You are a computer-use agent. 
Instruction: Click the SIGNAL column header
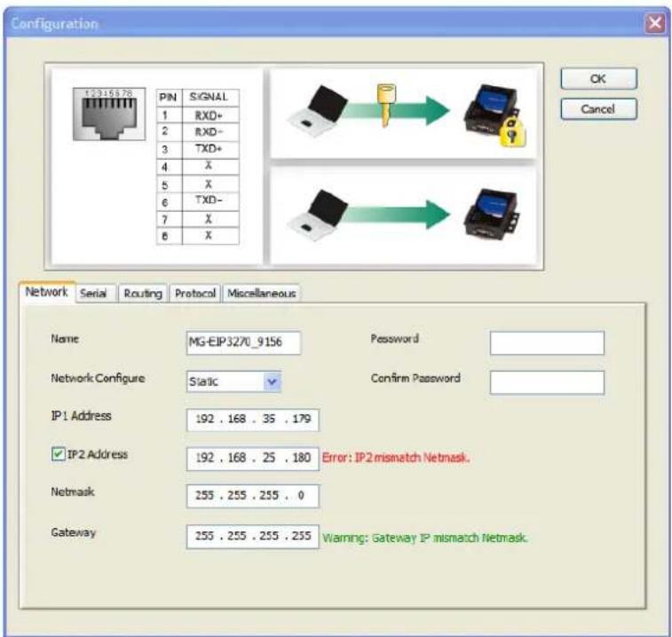click(x=210, y=98)
